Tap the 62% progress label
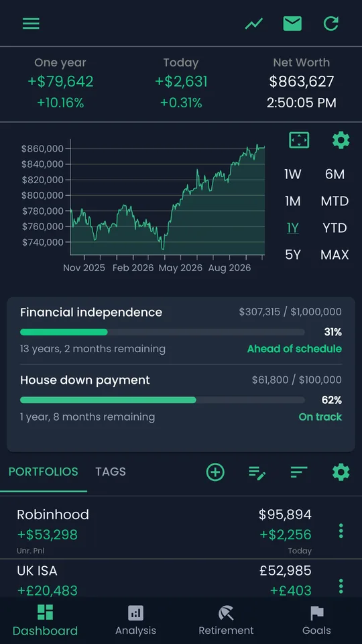Image resolution: width=362 pixels, height=644 pixels. [332, 400]
